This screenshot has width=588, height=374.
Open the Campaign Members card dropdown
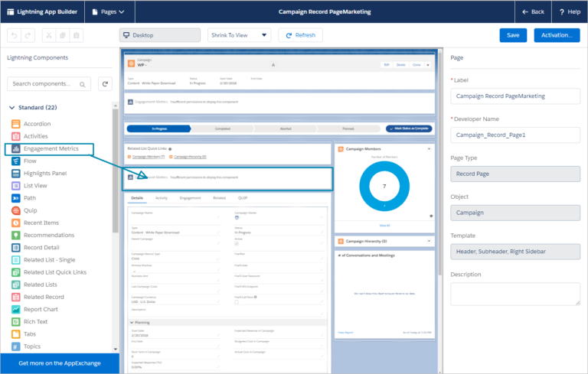pyautogui.click(x=429, y=149)
